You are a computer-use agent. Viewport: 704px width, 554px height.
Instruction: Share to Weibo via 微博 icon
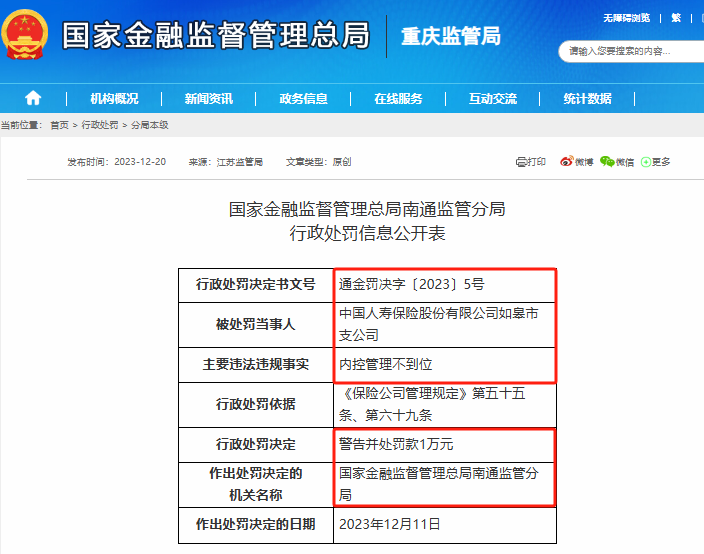coord(576,162)
